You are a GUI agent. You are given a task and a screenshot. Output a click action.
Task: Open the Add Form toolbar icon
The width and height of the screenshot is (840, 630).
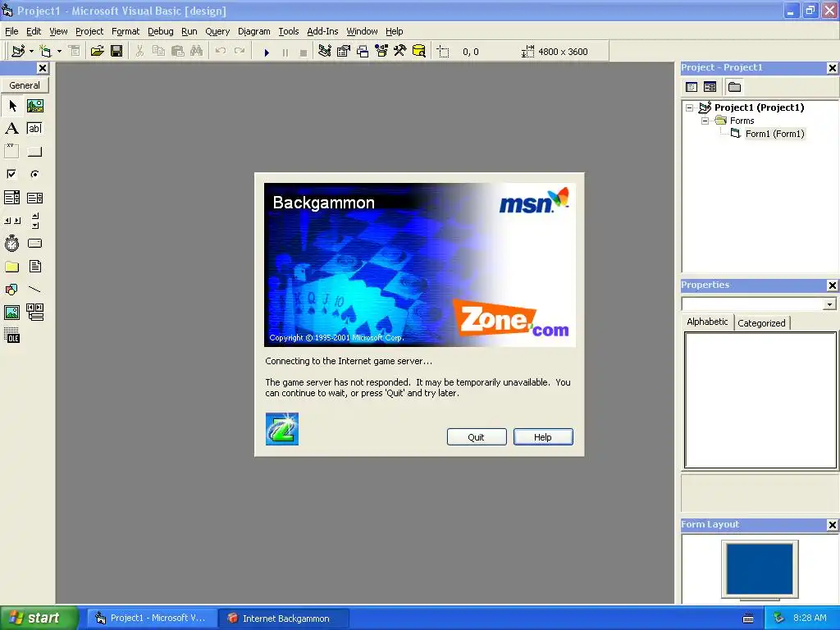(46, 52)
